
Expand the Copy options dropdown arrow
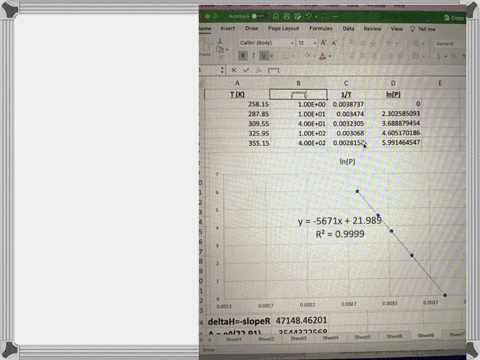[227, 50]
